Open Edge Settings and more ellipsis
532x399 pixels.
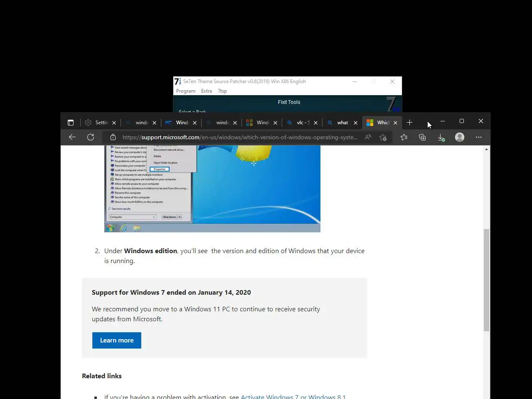pos(479,137)
